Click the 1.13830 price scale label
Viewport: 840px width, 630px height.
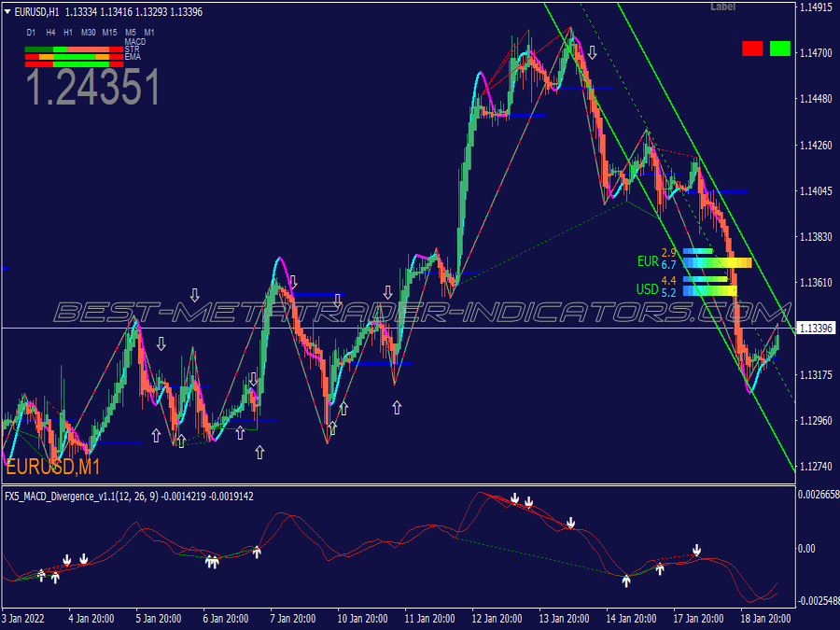[816, 237]
